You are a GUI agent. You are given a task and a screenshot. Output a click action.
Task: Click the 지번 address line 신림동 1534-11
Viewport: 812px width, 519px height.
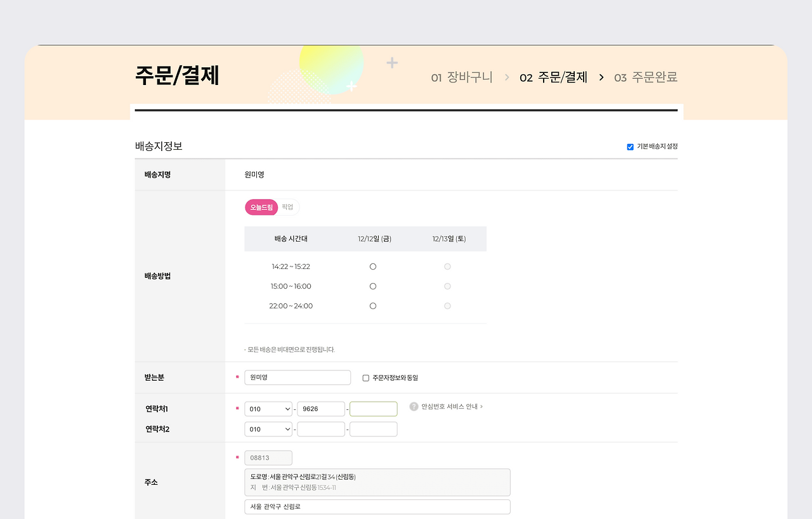point(293,488)
